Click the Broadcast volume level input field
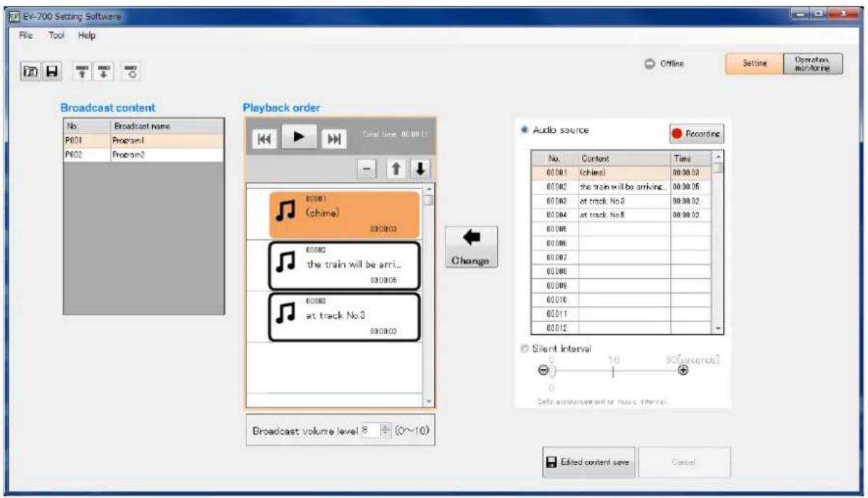Viewport: 868px width, 498px height. point(370,430)
